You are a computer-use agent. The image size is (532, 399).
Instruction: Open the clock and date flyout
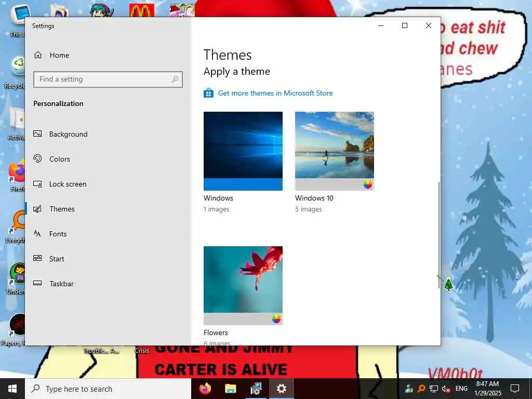(x=487, y=389)
